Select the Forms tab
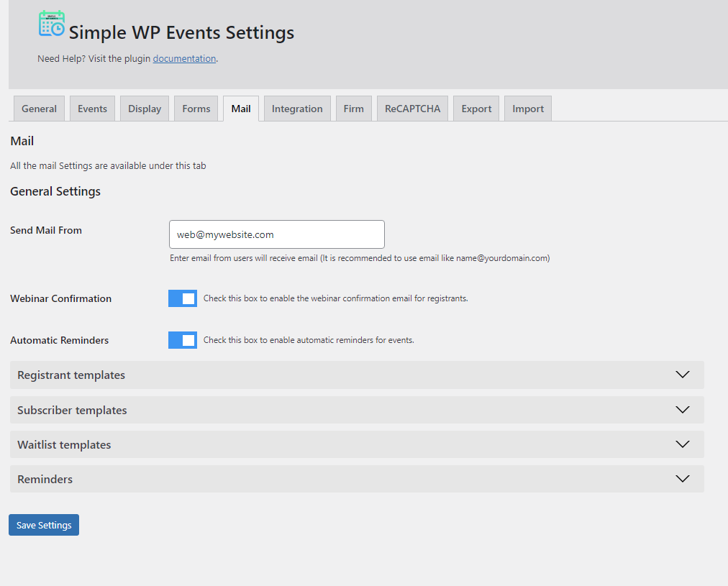Screen dimensions: 728x586 196,109
